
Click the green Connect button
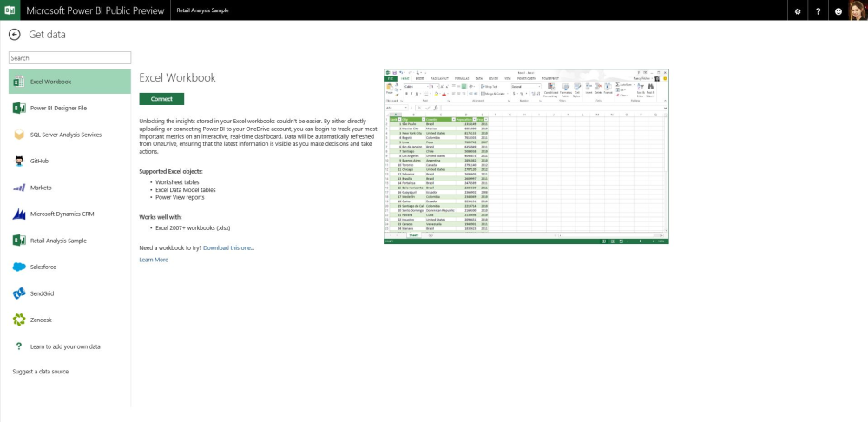[161, 99]
